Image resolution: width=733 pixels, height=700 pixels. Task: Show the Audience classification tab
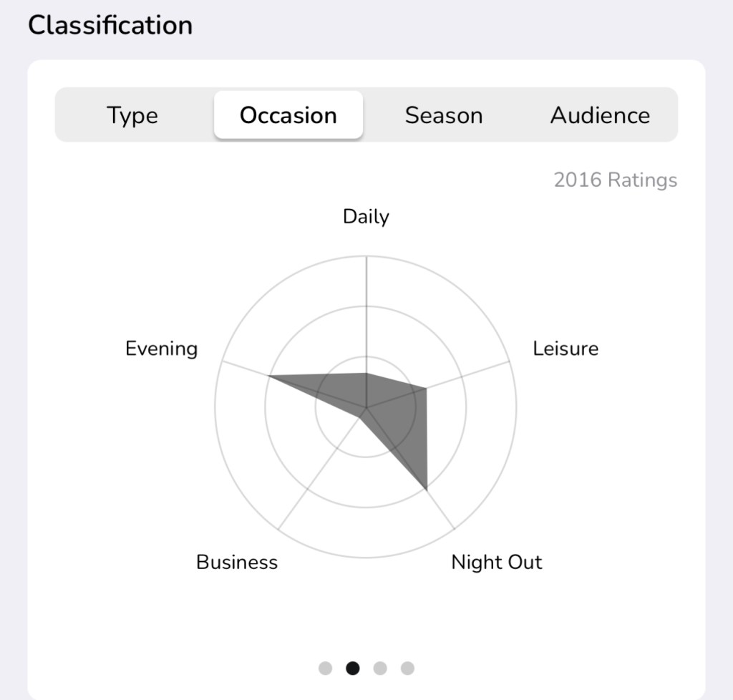(600, 115)
